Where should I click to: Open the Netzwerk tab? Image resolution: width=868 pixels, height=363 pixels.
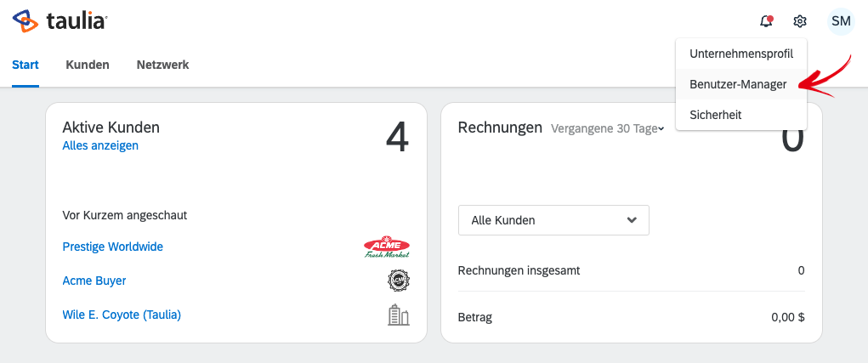pyautogui.click(x=162, y=65)
